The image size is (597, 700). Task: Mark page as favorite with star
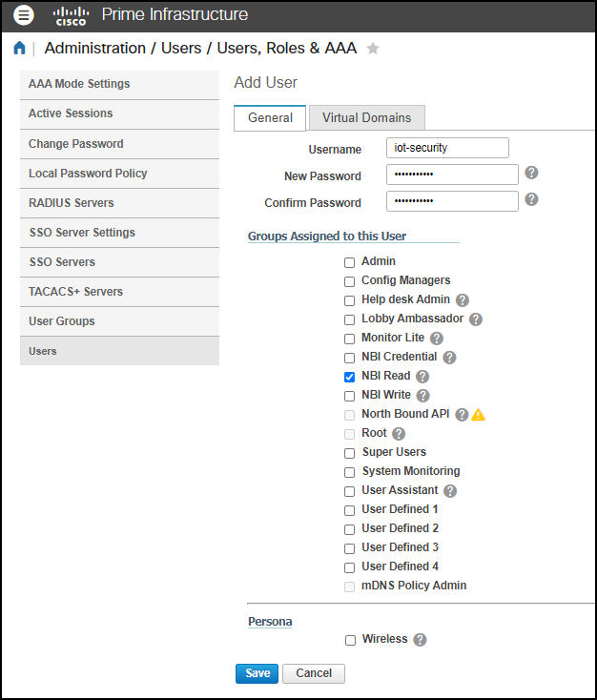pyautogui.click(x=372, y=49)
